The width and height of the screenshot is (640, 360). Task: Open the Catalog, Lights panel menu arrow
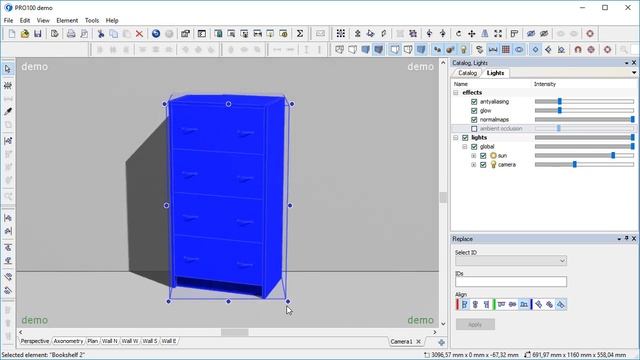(627, 63)
